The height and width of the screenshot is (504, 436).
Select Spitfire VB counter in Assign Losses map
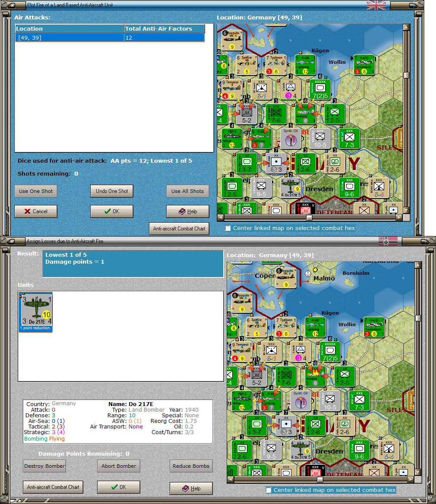pyautogui.click(x=256, y=327)
